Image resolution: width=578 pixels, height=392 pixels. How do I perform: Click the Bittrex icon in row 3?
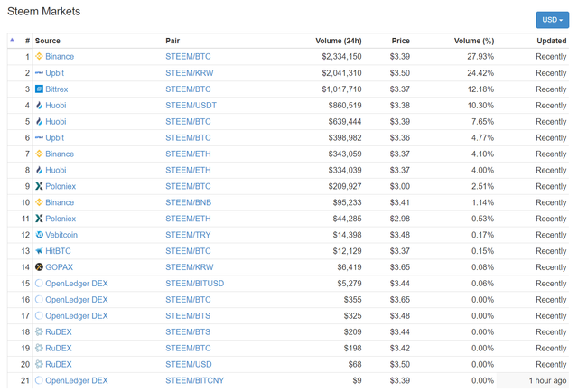pos(39,89)
